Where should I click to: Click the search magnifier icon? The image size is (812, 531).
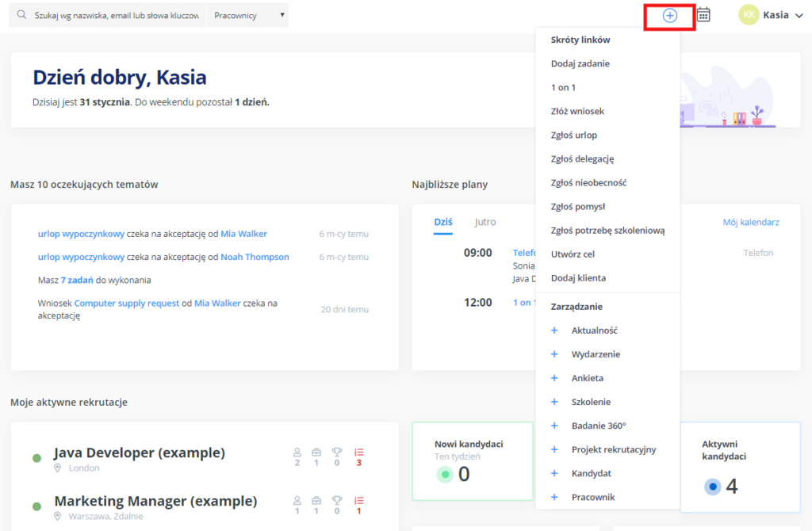click(21, 14)
